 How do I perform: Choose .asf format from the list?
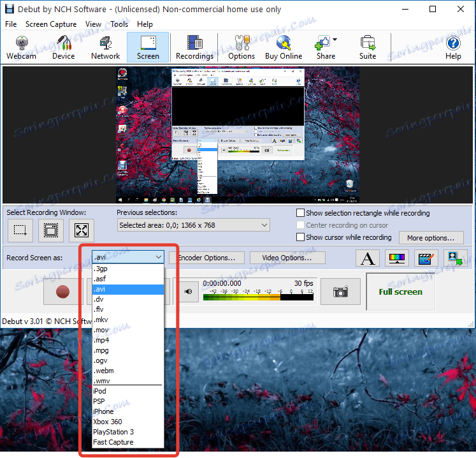point(128,279)
